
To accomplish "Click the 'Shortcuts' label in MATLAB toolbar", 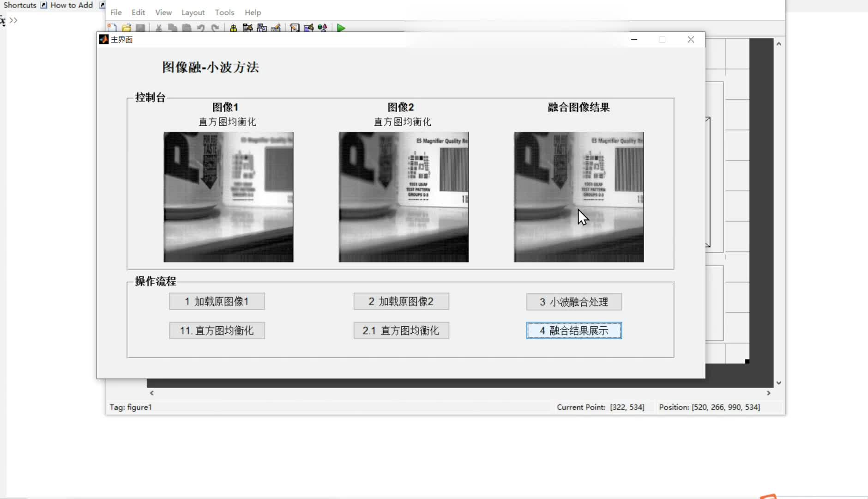I will point(20,5).
